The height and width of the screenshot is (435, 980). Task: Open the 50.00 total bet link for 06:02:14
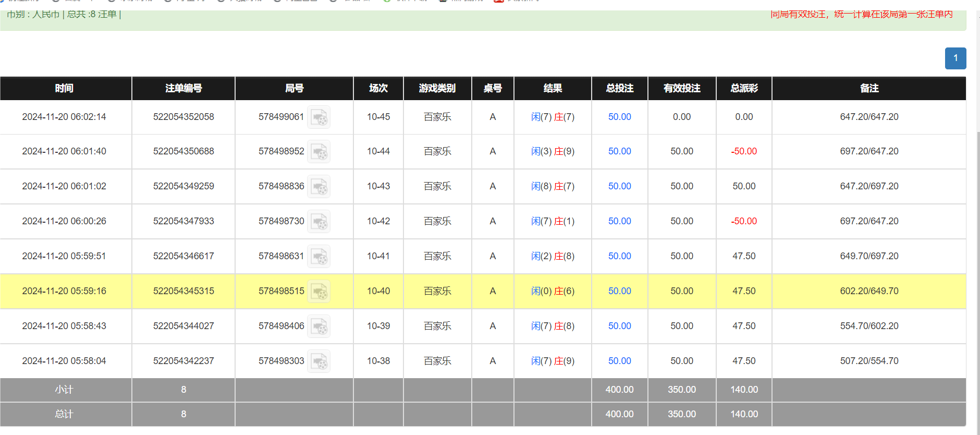(x=619, y=117)
